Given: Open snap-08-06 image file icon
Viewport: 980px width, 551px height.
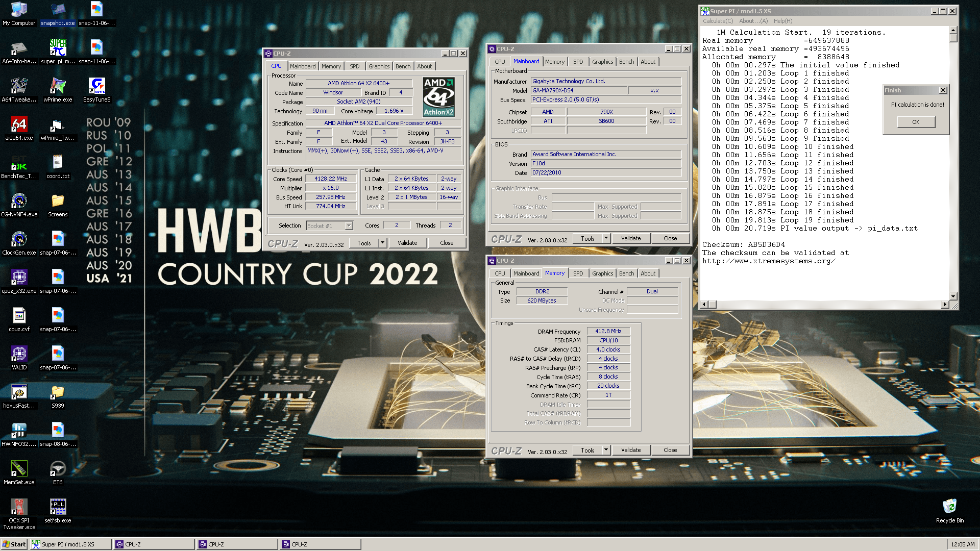Looking at the screenshot, I should click(58, 435).
